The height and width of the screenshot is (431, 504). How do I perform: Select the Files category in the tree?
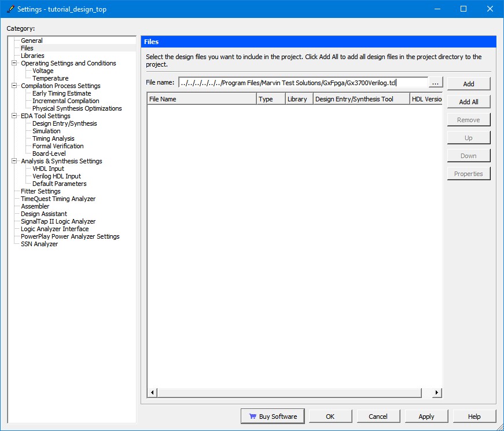27,48
